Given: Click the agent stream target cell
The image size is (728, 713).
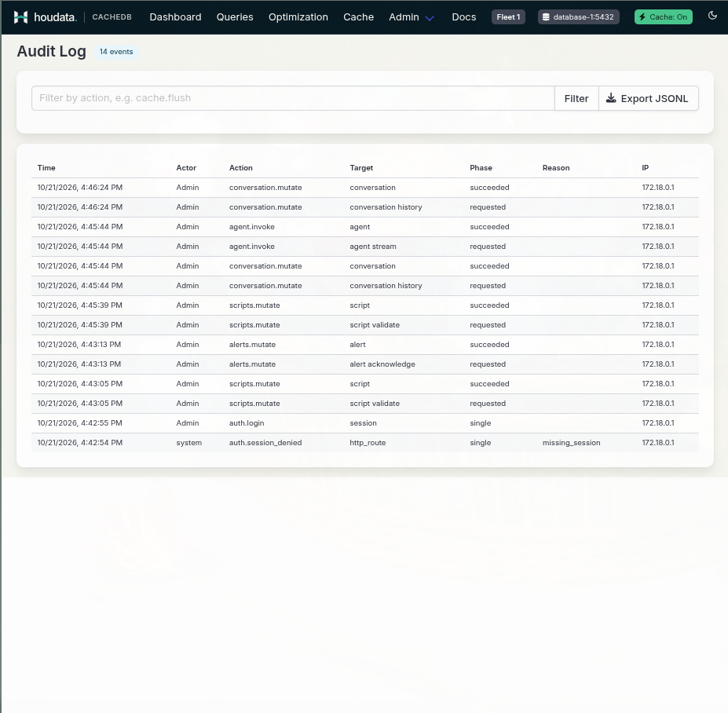Looking at the screenshot, I should tap(373, 247).
